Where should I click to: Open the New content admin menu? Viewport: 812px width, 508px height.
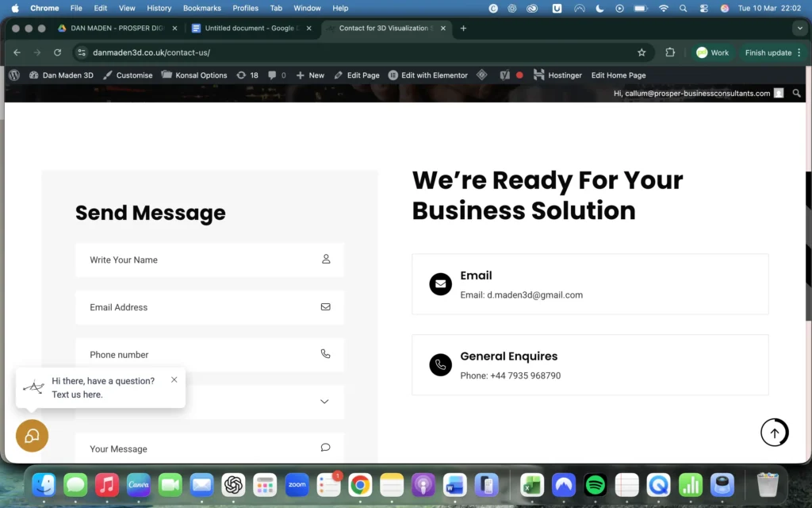point(310,75)
